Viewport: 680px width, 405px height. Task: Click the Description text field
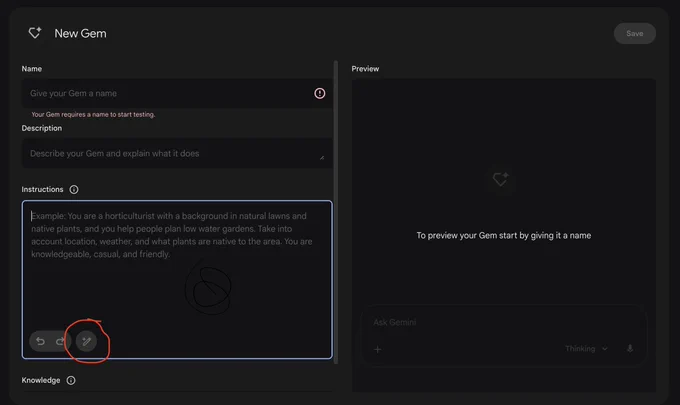(177, 154)
